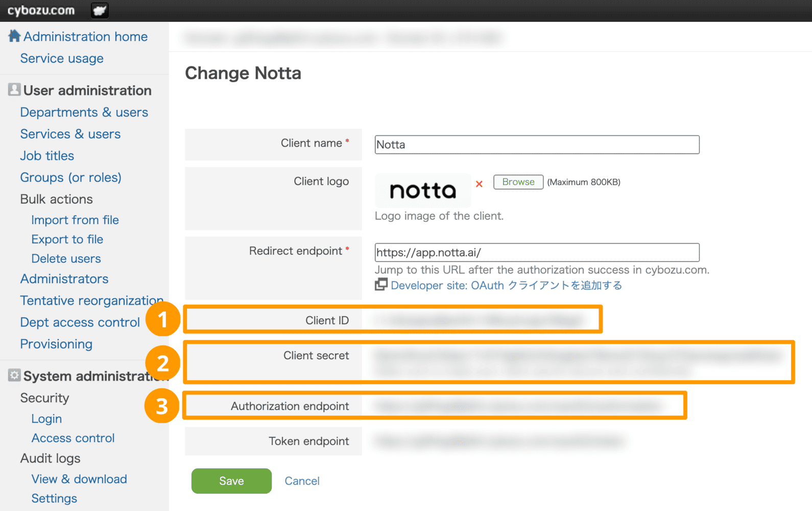Go to Departments & users
The height and width of the screenshot is (511, 812).
pos(84,112)
